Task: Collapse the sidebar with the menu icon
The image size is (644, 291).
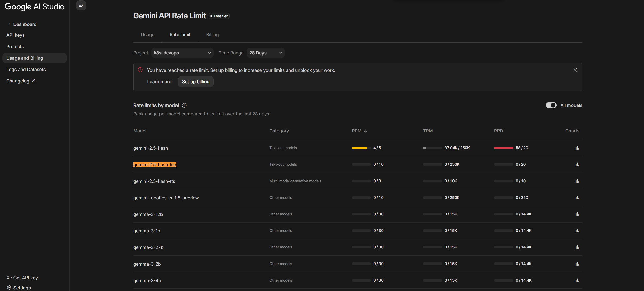Action: (81, 5)
